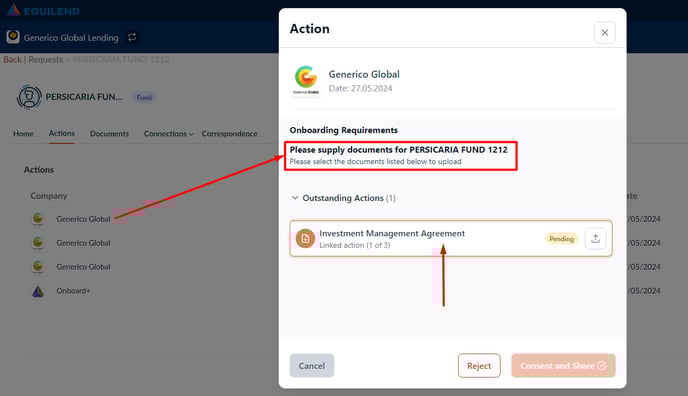This screenshot has width=688, height=396.
Task: Click the 'Linked action (1 of 3)' text
Action: pyautogui.click(x=355, y=245)
